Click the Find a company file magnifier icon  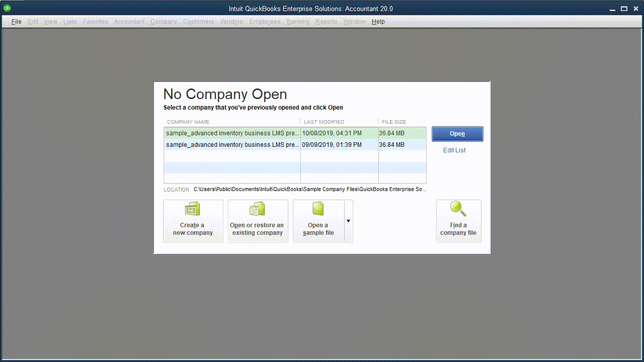[458, 209]
